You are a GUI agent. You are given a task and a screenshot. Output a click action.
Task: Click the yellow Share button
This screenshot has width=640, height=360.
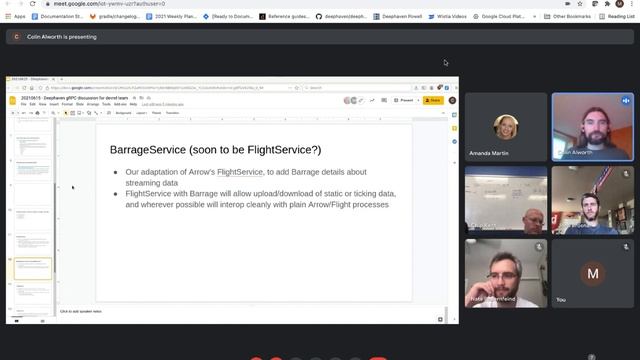(x=433, y=100)
